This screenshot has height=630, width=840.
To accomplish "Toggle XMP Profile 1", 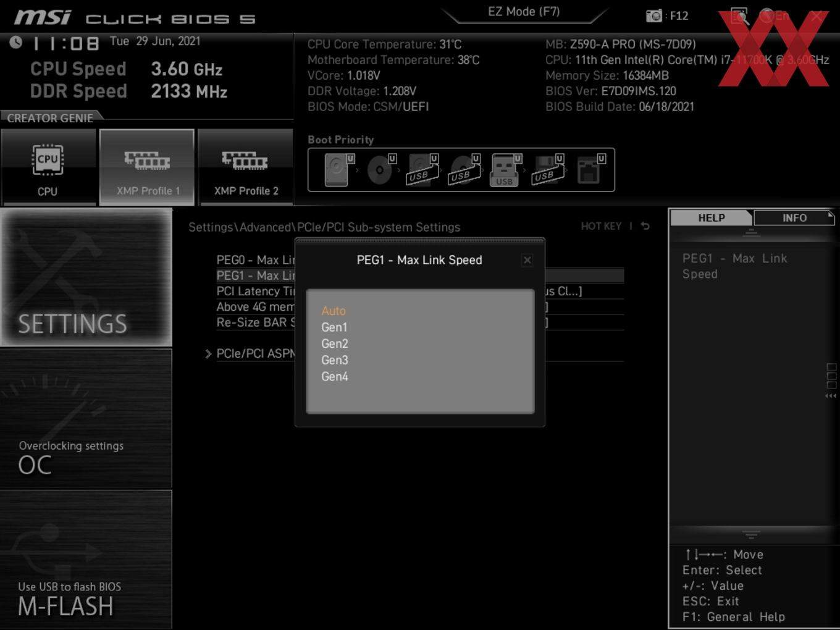I will (x=147, y=167).
